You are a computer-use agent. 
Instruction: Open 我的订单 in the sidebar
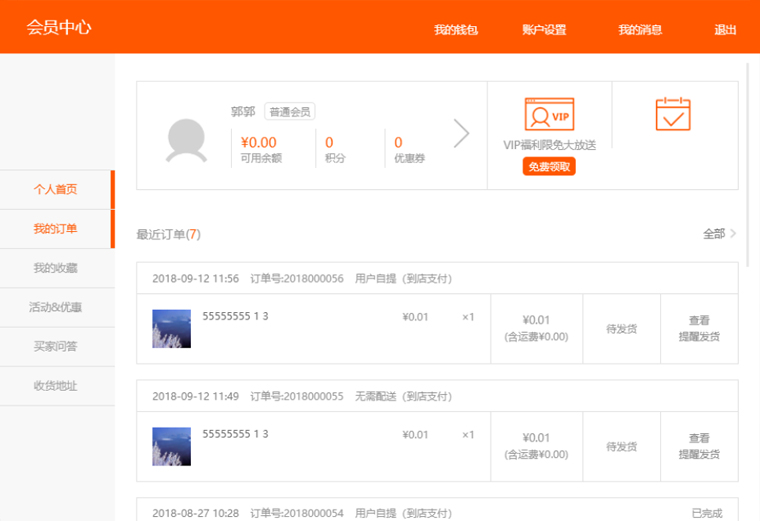[56, 229]
